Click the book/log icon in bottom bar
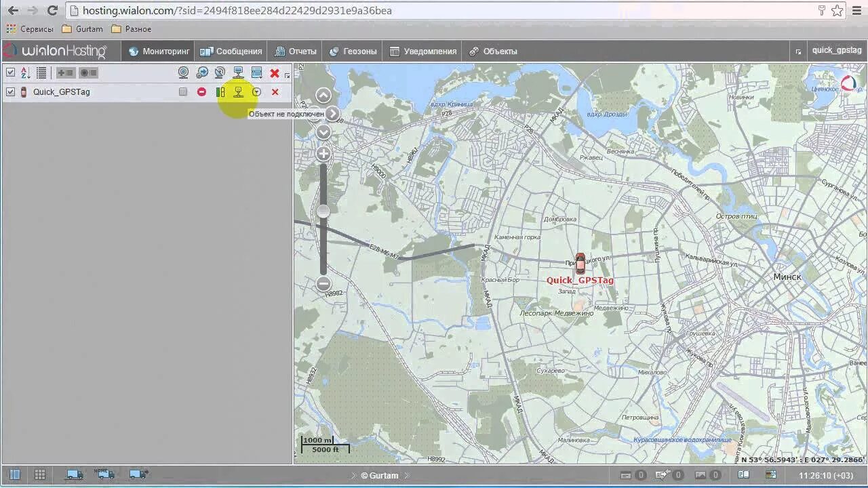Viewport: 868px width, 488px height. (743, 475)
